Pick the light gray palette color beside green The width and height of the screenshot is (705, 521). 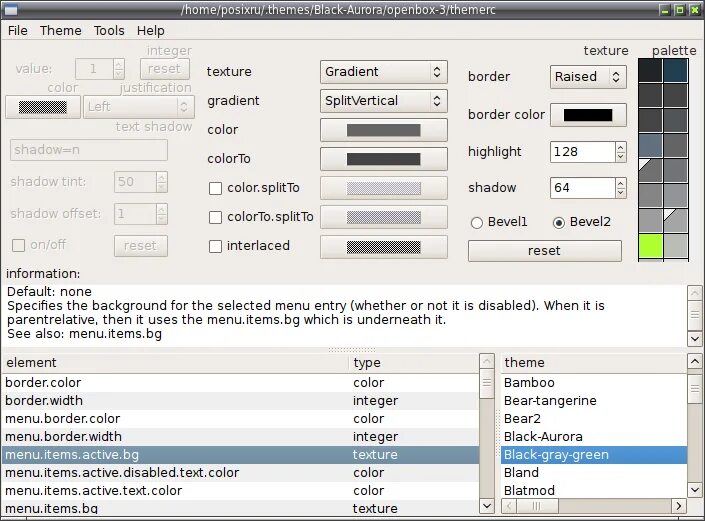[x=675, y=246]
